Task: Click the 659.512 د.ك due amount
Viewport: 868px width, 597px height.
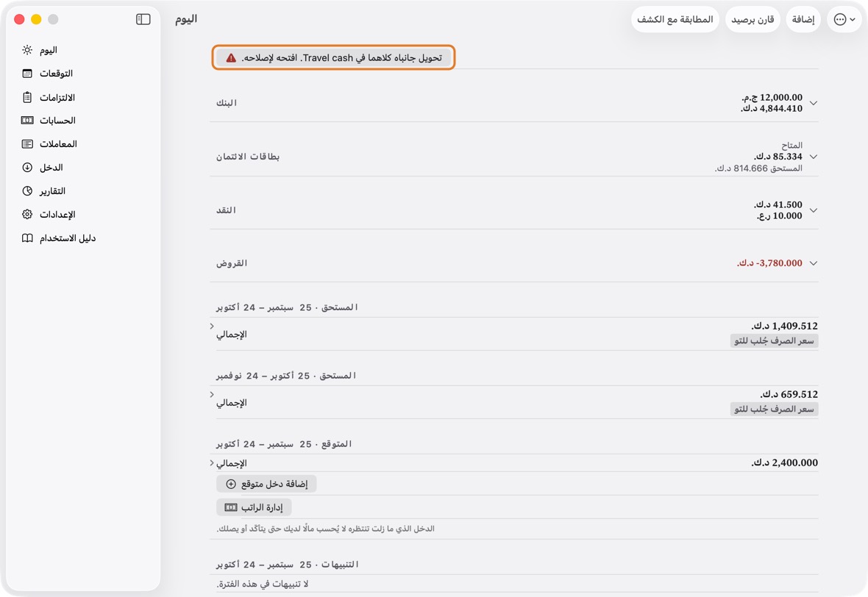Action: [x=789, y=395]
